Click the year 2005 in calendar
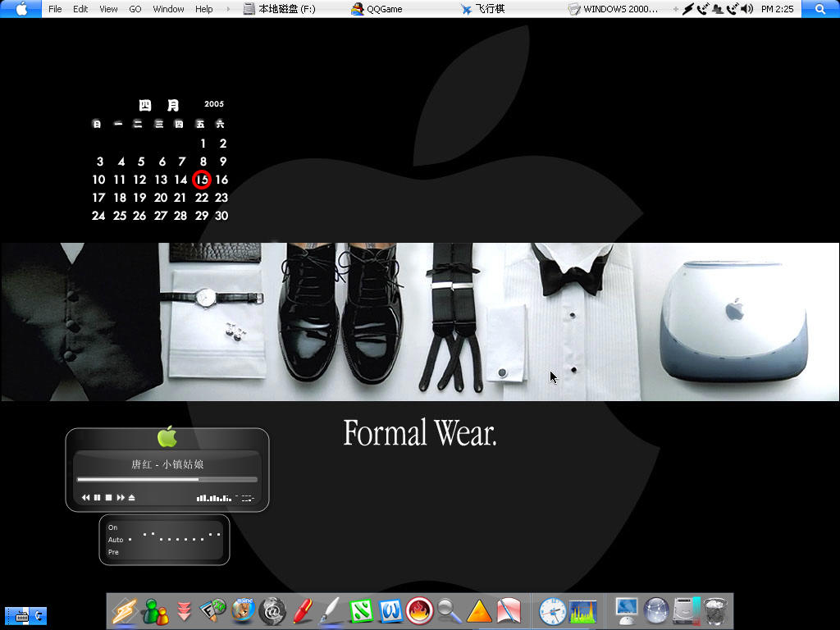The image size is (840, 630). click(x=214, y=104)
